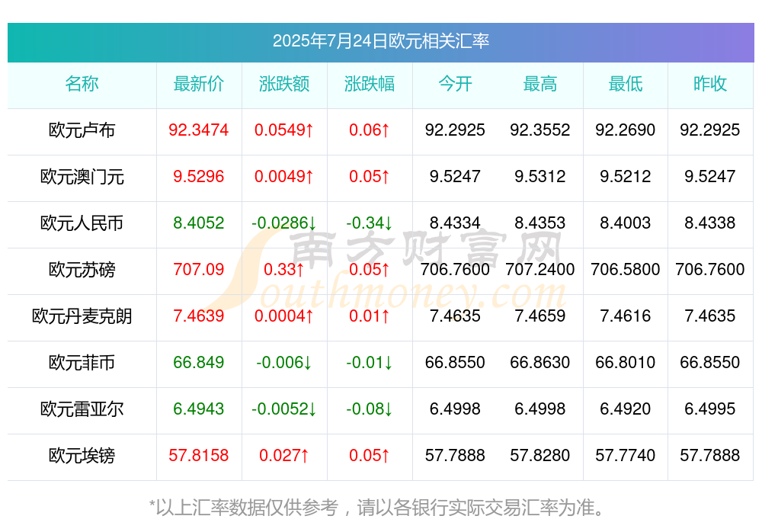The height and width of the screenshot is (532, 762).
Task: Click high value 9.5312
Action: point(540,176)
